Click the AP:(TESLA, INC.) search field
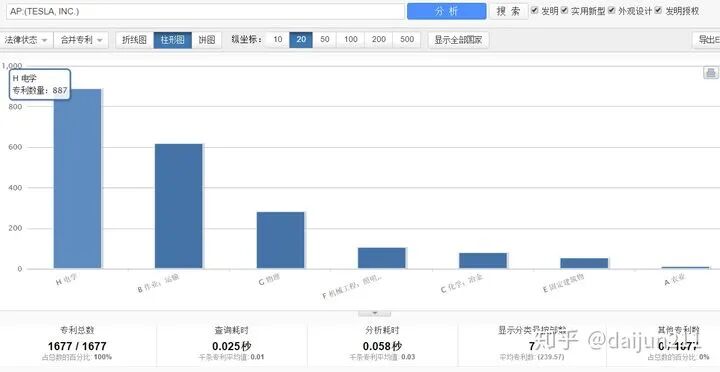Screen dimensions: 720x372 coord(205,11)
